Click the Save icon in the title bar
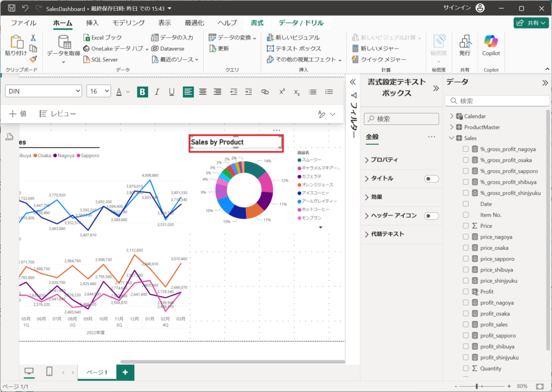 click(x=12, y=8)
